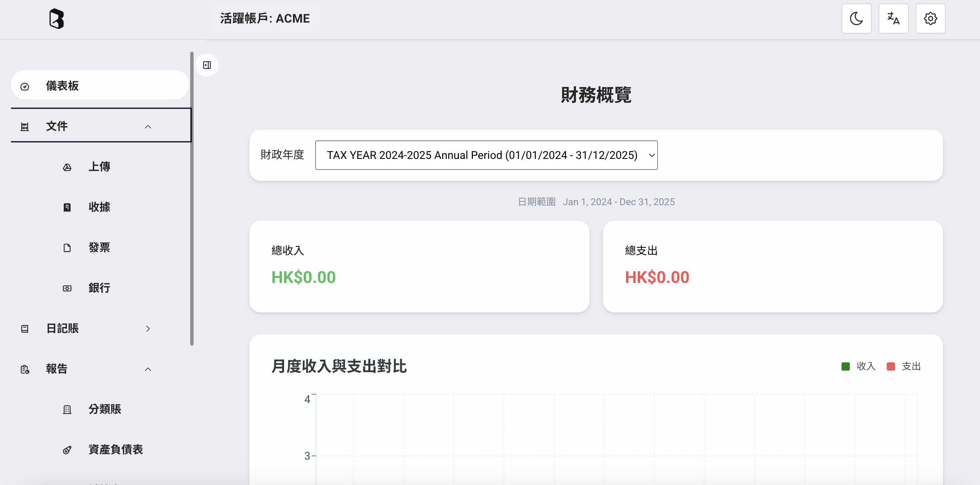This screenshot has height=485, width=980.
Task: Click the 上傳 upload drive icon
Action: click(67, 167)
